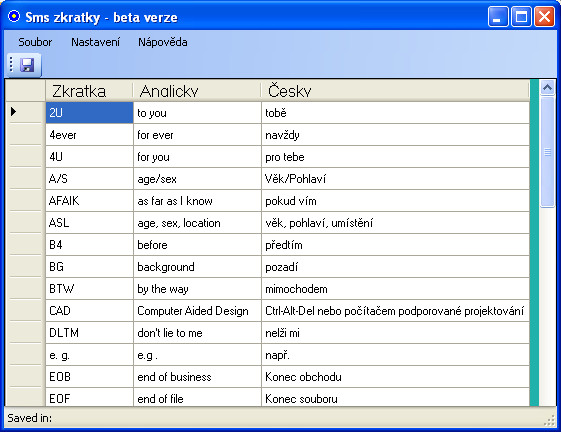Select the 'BTW' abbreviation cell

pyautogui.click(x=89, y=289)
